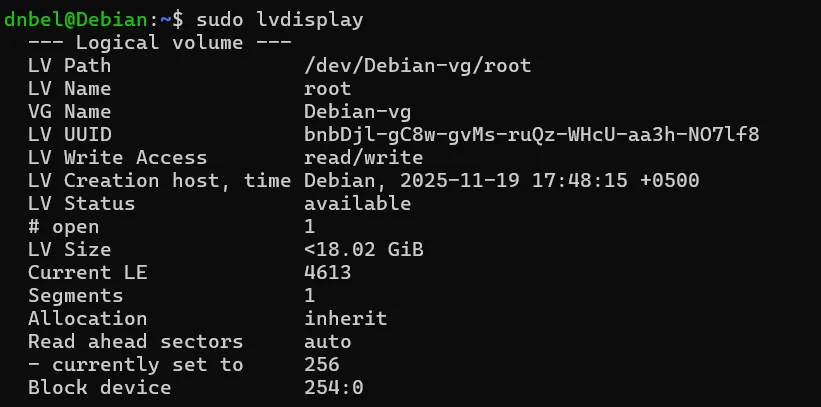Click the VG Name value Debian-vg

[x=357, y=112]
